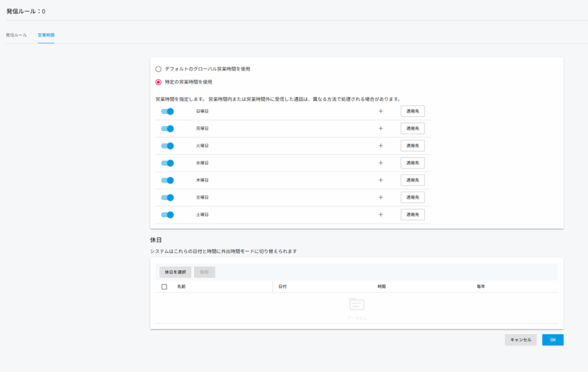Add business hours for 水曜日
This screenshot has width=588, height=372.
coord(380,163)
